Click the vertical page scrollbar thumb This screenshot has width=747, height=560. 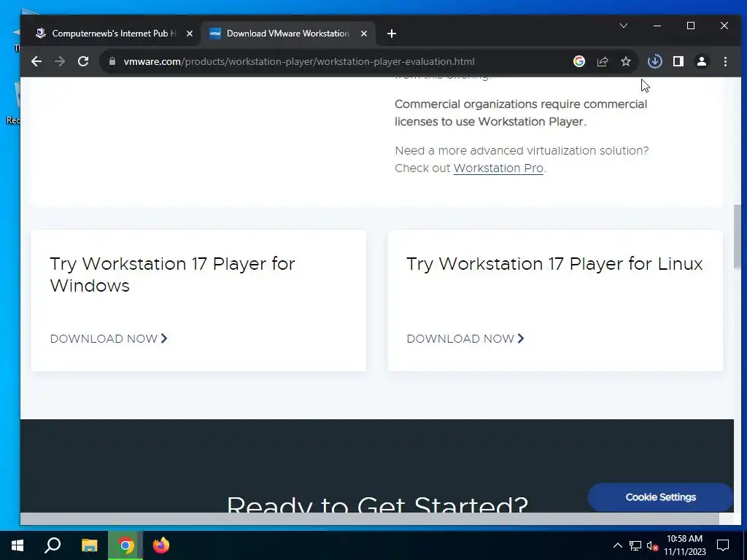click(738, 236)
